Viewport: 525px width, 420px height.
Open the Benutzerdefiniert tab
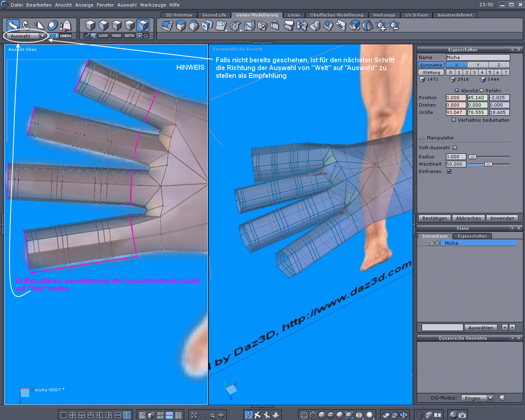click(455, 15)
